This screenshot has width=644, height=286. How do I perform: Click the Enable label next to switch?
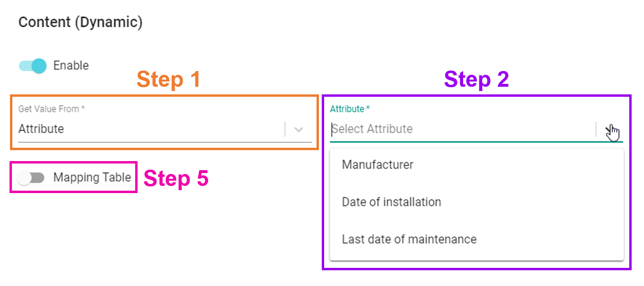click(x=71, y=65)
